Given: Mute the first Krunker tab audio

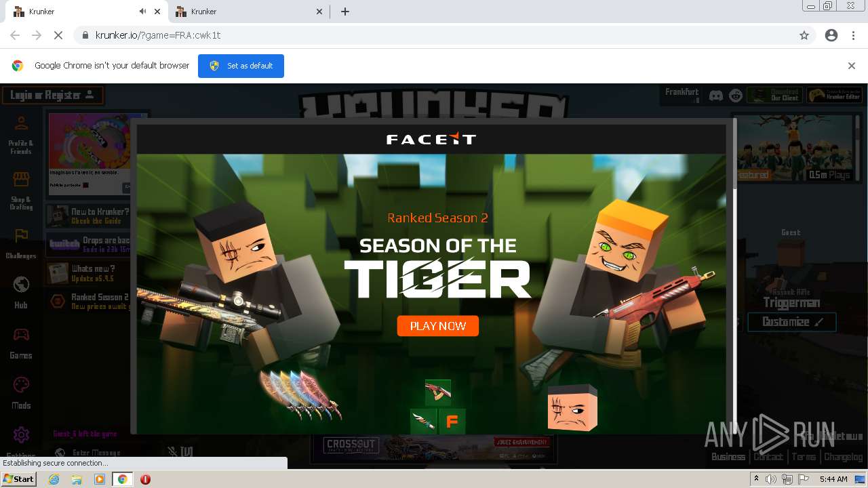Looking at the screenshot, I should click(x=142, y=12).
